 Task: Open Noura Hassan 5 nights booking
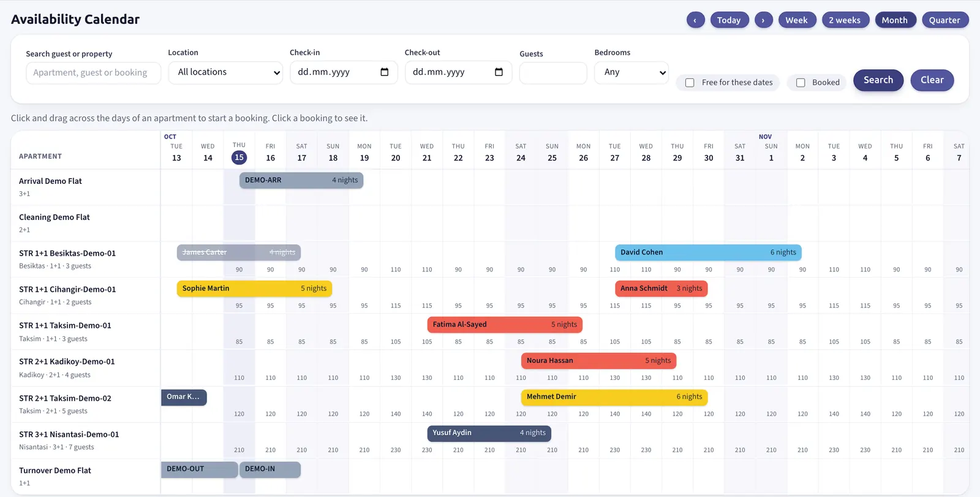point(599,361)
